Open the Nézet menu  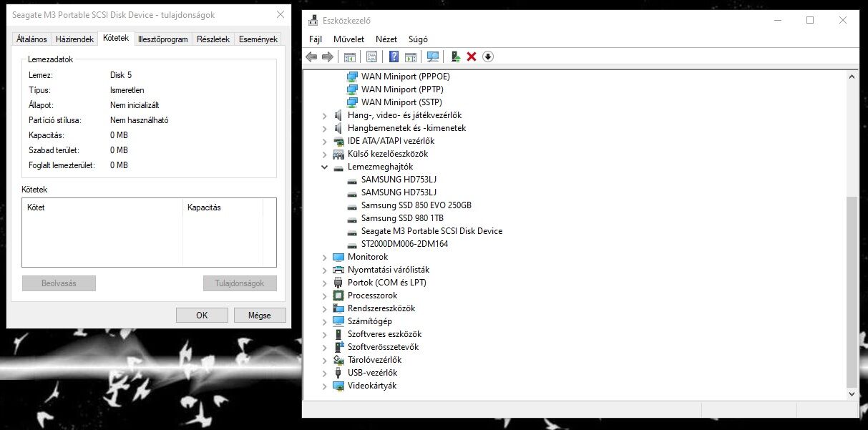386,39
